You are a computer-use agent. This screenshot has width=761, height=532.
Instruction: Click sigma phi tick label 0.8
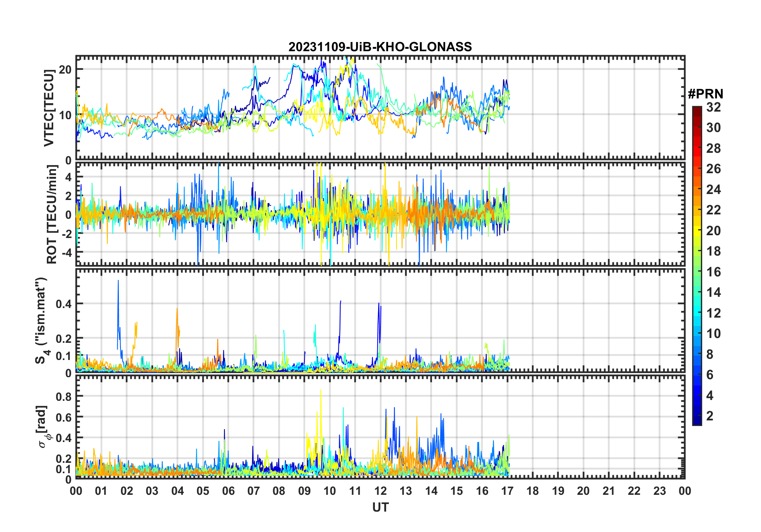point(64,396)
